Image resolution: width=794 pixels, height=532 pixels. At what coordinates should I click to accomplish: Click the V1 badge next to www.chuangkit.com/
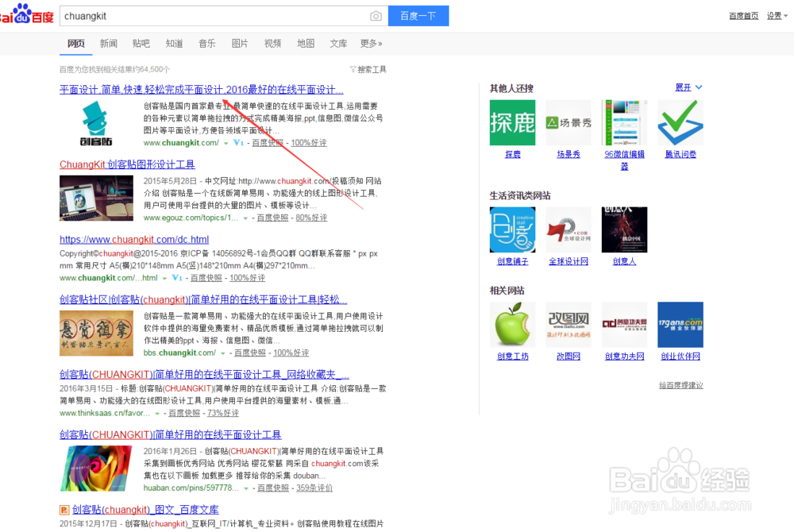(238, 143)
